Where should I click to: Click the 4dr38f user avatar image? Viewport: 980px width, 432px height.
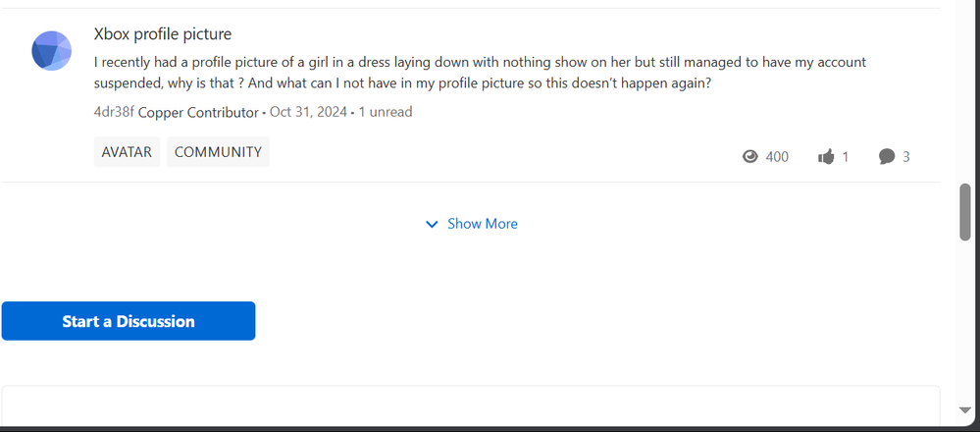tap(51, 51)
